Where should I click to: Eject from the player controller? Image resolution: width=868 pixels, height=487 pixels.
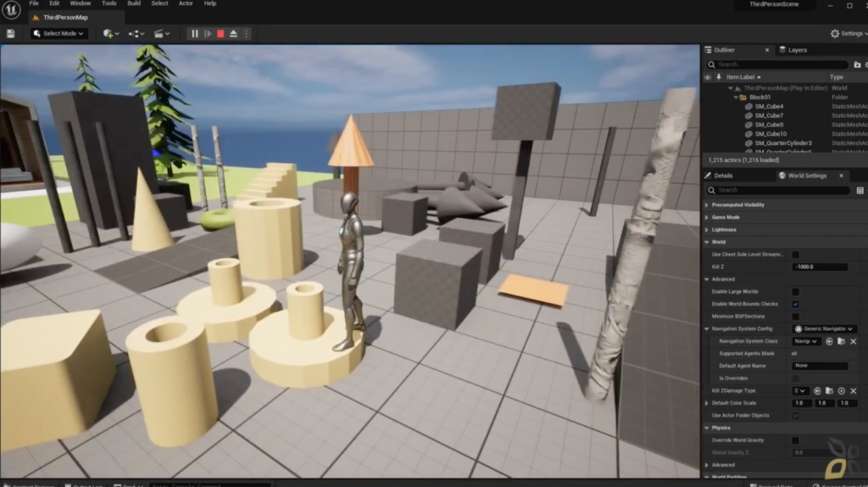pyautogui.click(x=234, y=34)
